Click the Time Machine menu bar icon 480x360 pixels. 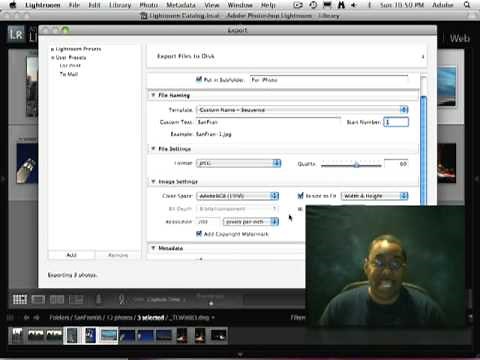313,5
